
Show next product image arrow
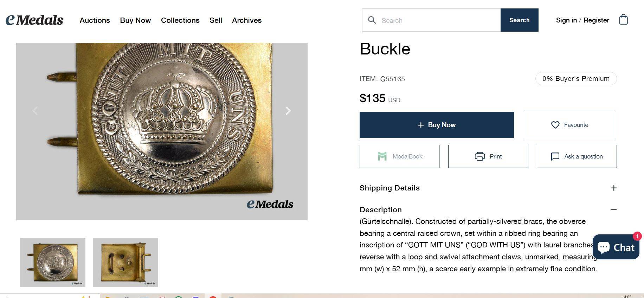pos(288,111)
